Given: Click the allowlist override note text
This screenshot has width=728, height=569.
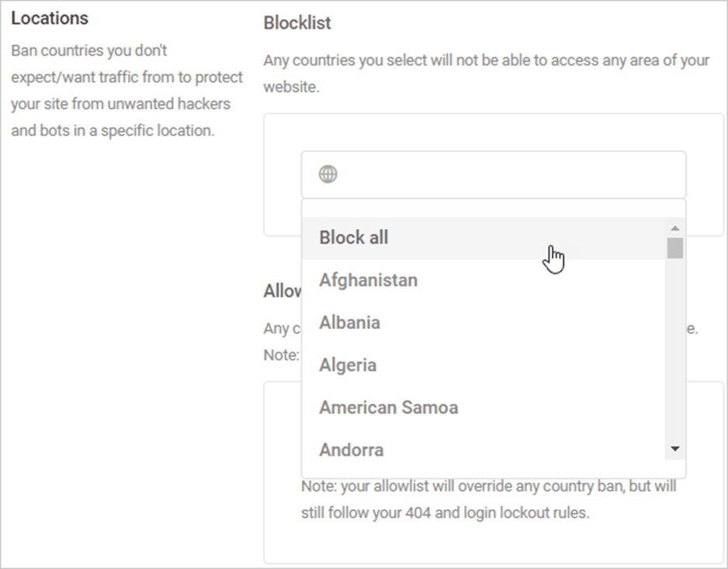Looking at the screenshot, I should pos(488,499).
